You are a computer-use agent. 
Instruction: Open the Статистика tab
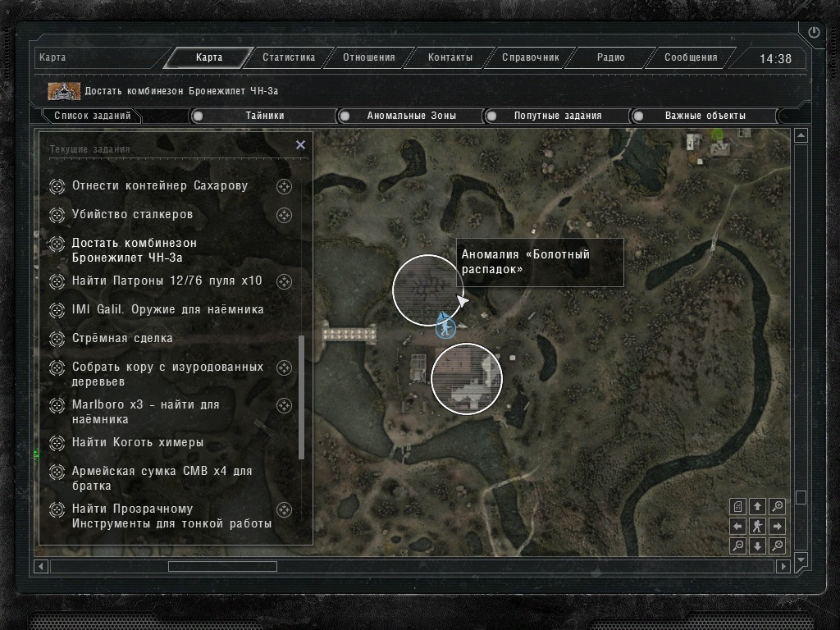tap(289, 57)
